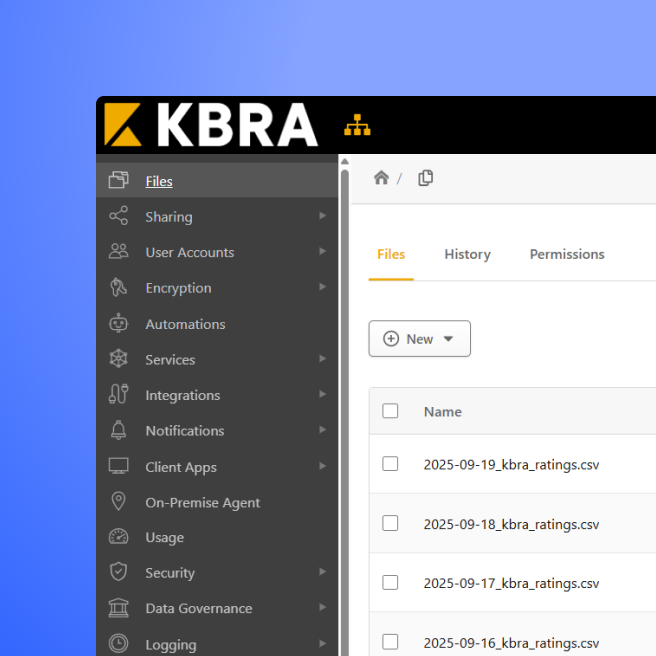Switch to the History tab

[x=467, y=254]
